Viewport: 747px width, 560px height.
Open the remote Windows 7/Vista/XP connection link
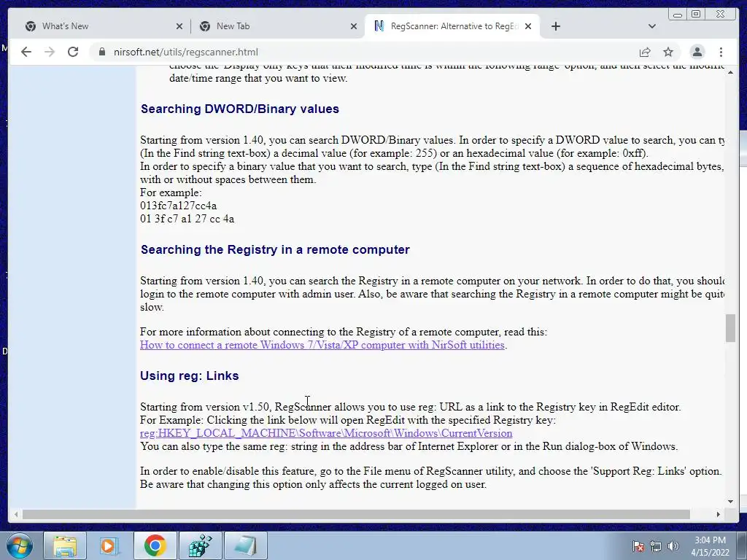point(322,345)
